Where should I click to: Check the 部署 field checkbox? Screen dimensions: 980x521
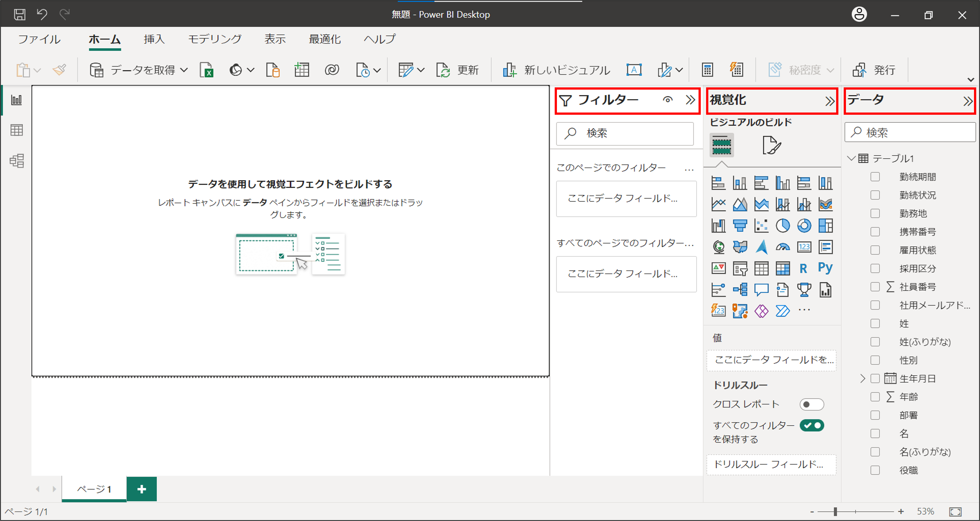click(x=875, y=415)
